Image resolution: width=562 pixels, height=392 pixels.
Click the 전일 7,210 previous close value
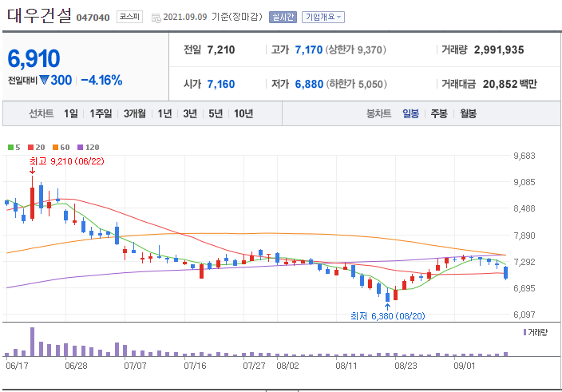point(221,49)
